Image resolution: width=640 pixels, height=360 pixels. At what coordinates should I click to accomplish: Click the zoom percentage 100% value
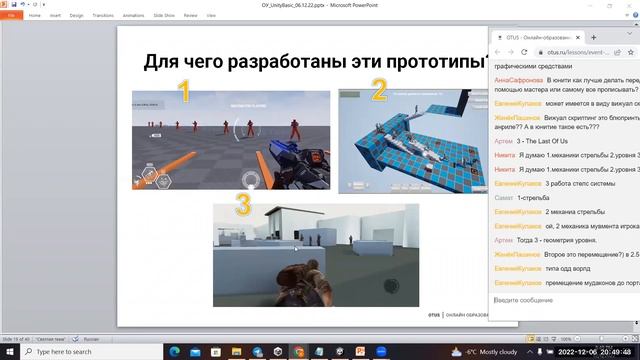pos(566,339)
